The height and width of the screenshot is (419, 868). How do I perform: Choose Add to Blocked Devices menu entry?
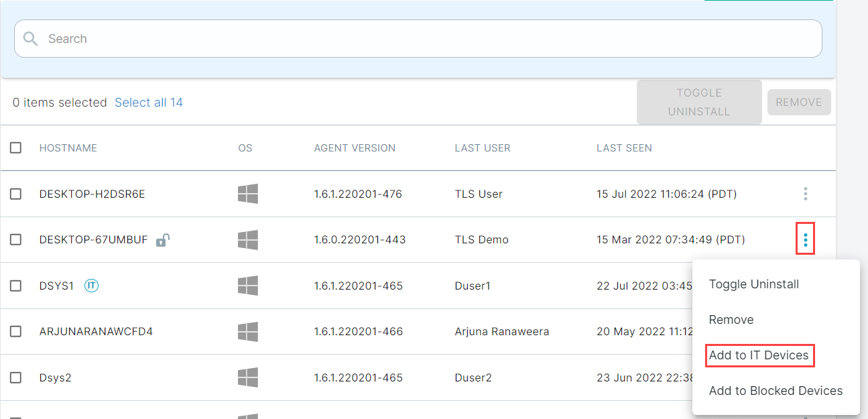[x=776, y=390]
